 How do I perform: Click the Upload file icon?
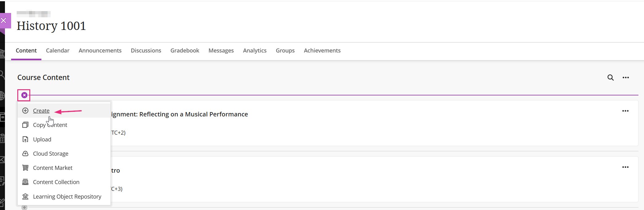(x=26, y=139)
